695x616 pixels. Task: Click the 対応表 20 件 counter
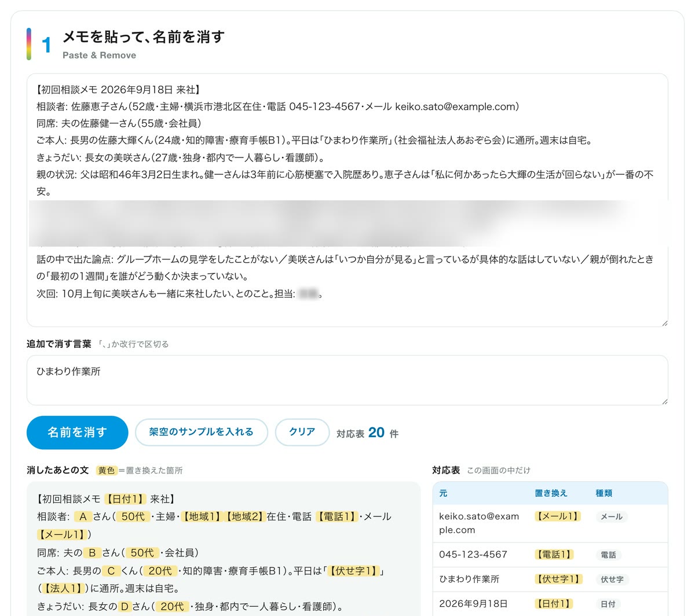click(x=367, y=433)
